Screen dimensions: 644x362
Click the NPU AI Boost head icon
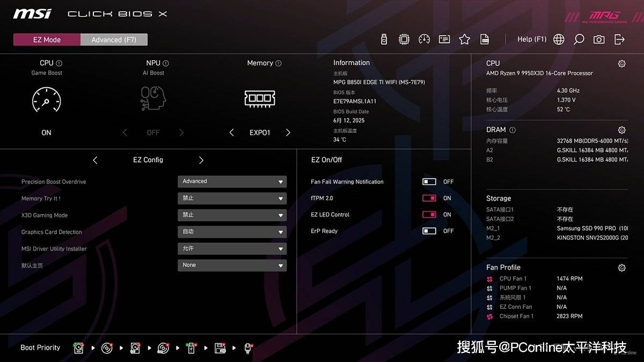[x=153, y=99]
